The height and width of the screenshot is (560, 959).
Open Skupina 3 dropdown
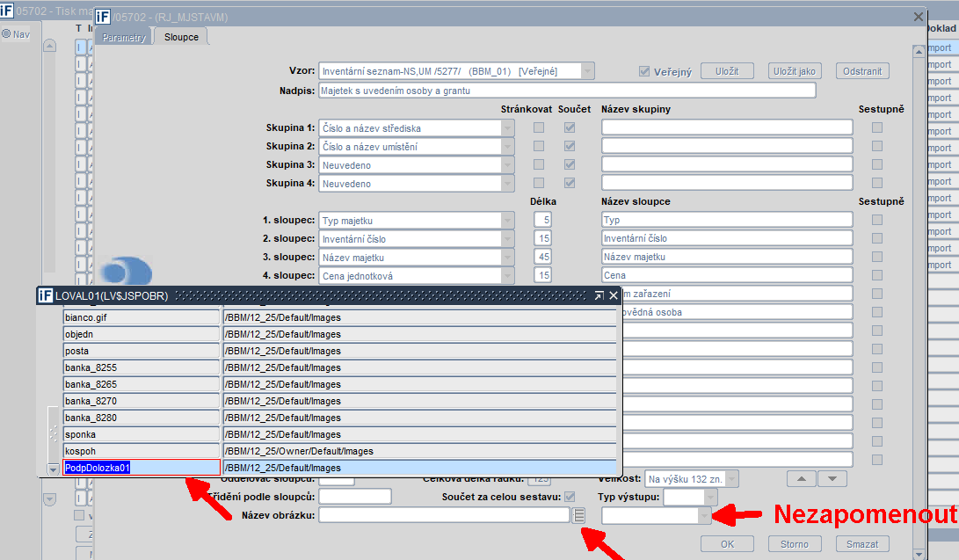point(508,165)
